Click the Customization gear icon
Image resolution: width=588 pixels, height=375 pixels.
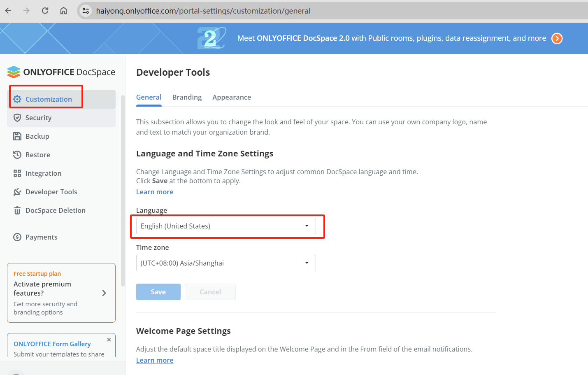pos(17,99)
